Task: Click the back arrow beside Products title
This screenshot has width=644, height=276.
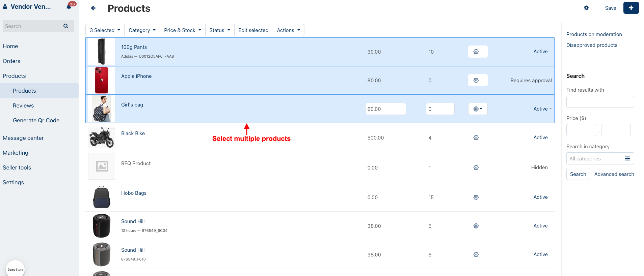Action: point(93,8)
